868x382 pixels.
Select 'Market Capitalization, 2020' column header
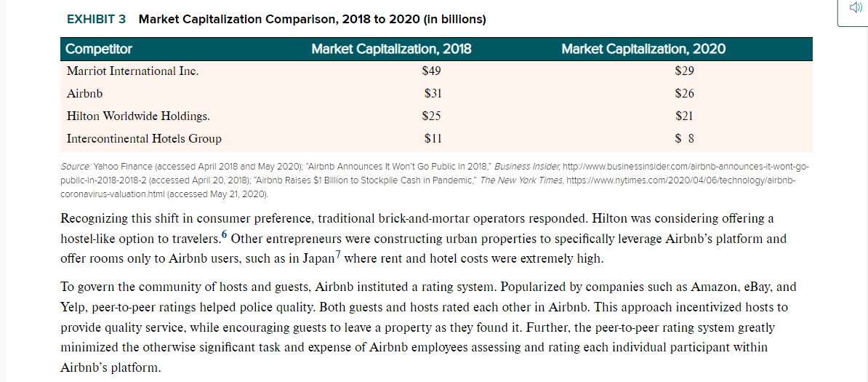coord(643,49)
